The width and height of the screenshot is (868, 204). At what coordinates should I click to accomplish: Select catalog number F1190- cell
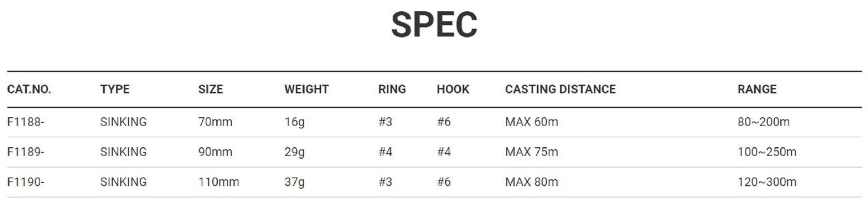pyautogui.click(x=26, y=182)
